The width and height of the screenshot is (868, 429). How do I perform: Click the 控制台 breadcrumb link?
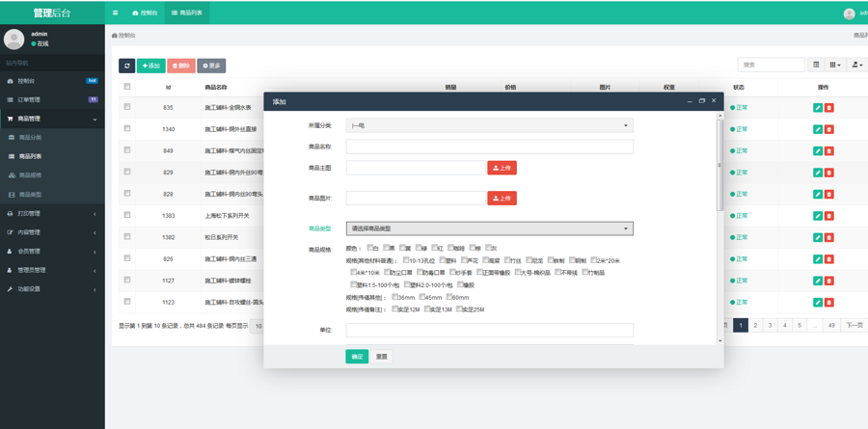(x=123, y=35)
